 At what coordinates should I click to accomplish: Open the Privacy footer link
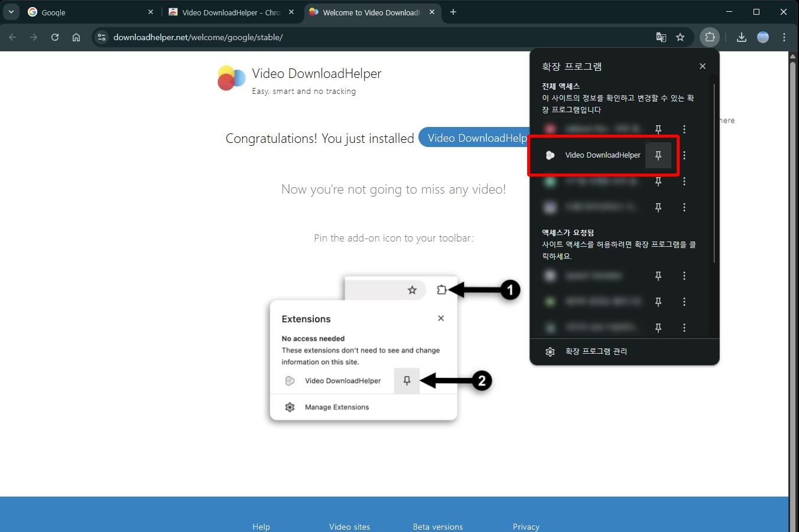(526, 527)
